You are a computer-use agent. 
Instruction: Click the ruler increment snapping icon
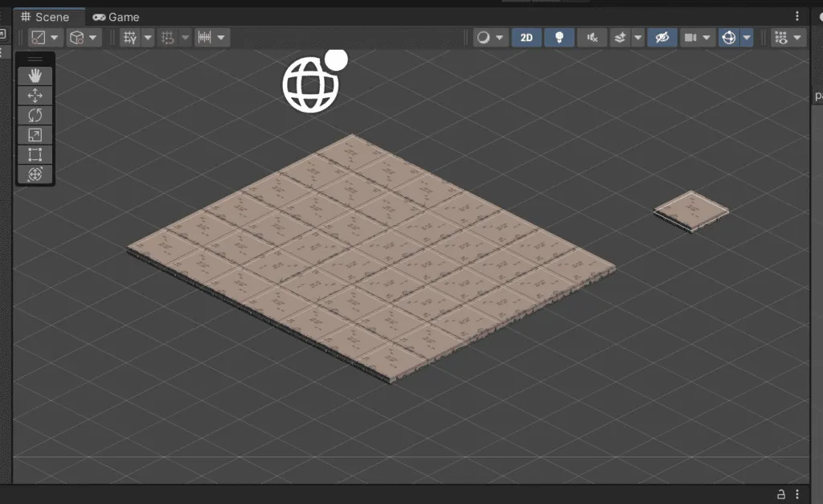tap(205, 38)
